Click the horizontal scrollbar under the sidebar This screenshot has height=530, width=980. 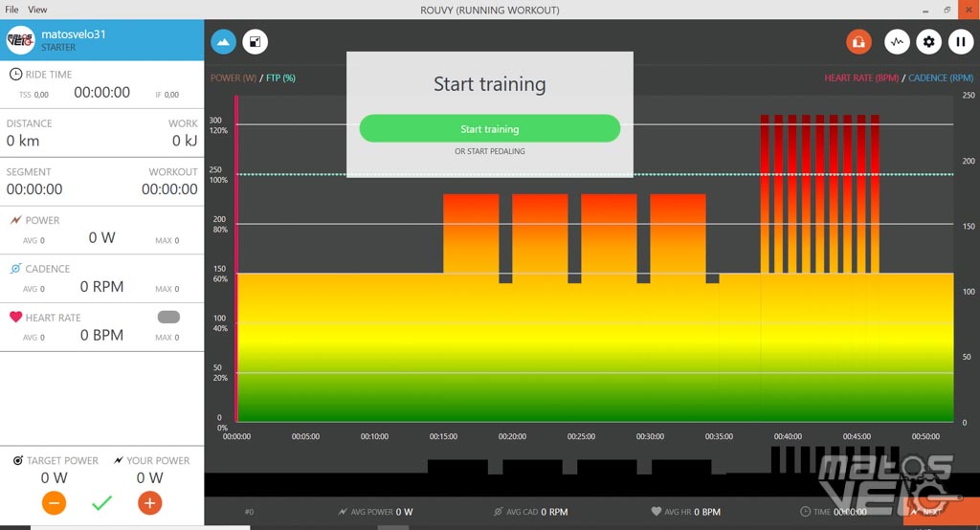coord(141,527)
